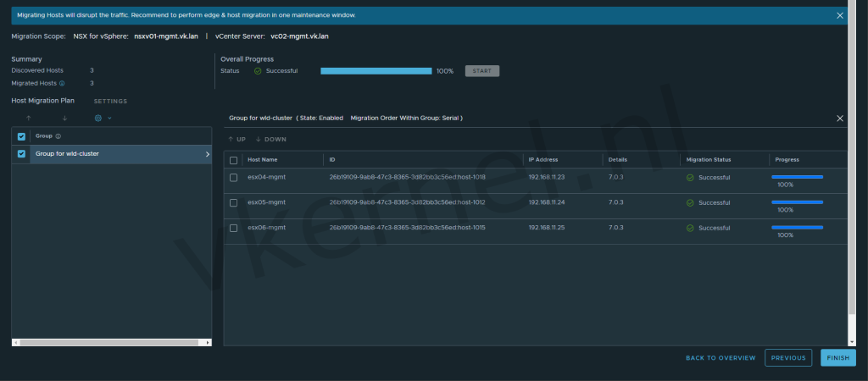Open the Settings tab in Host Migration Plan
Viewport: 868px width, 381px height.
coord(110,102)
